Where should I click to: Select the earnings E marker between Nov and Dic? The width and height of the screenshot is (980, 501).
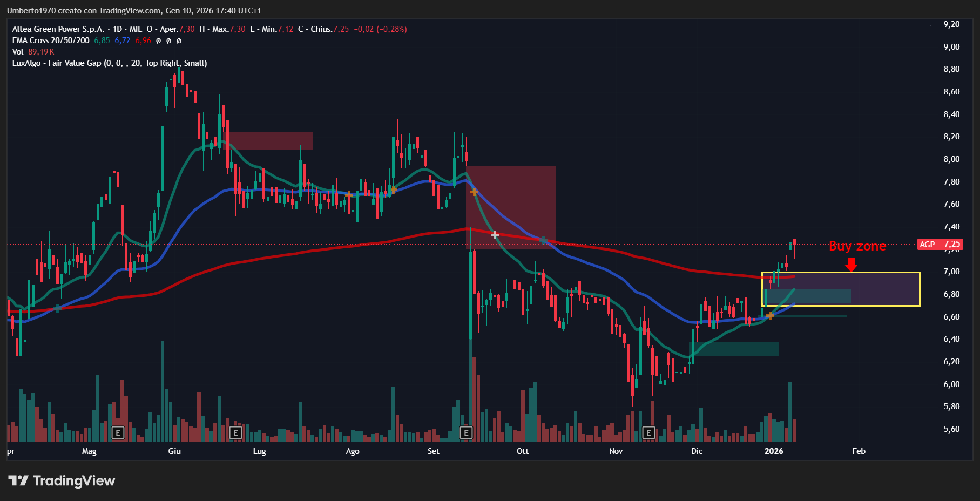tap(648, 432)
